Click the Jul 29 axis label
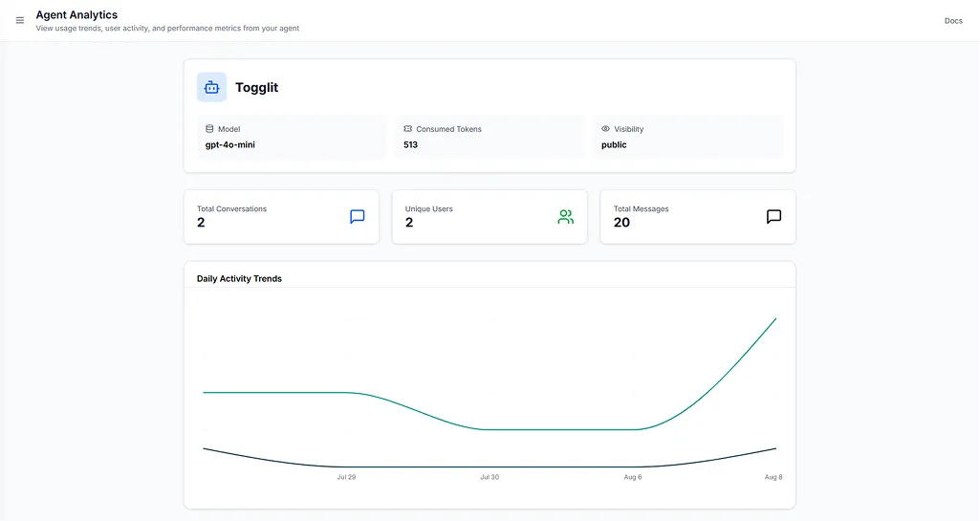This screenshot has height=521, width=980. pyautogui.click(x=346, y=476)
